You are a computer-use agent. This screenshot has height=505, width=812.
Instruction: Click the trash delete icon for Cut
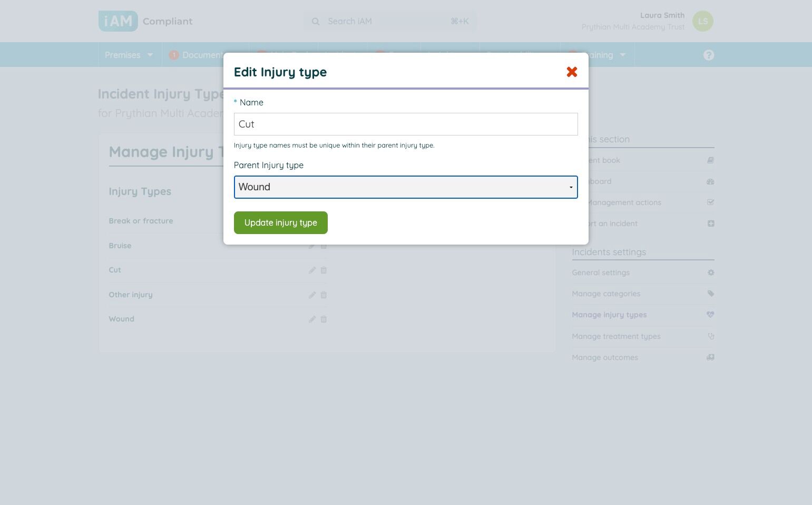coord(324,270)
